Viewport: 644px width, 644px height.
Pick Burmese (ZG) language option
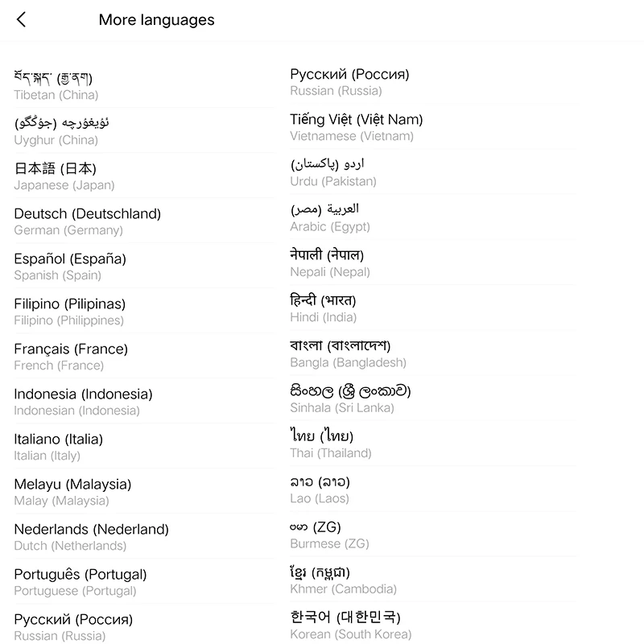coord(433,535)
